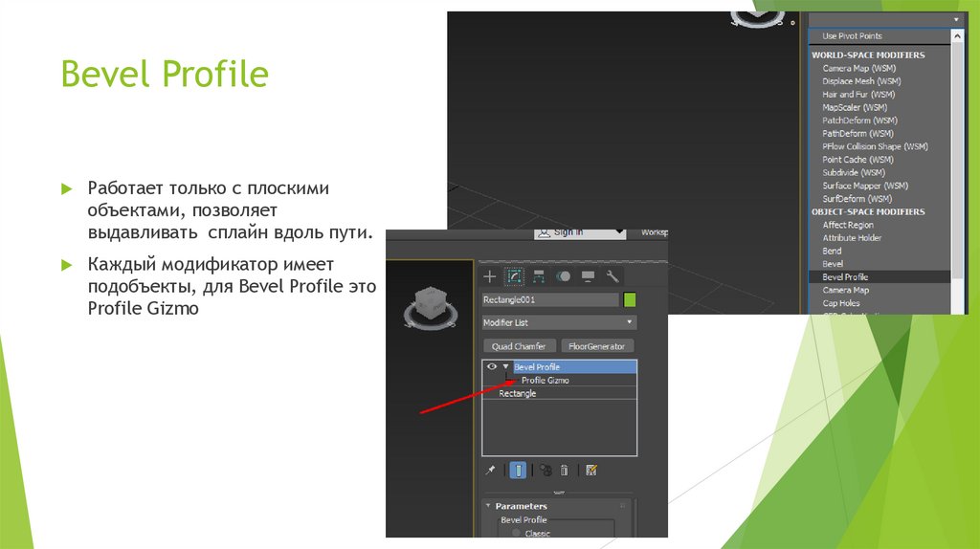980x549 pixels.
Task: Select the Profile Gizmo sub-object
Action: [x=545, y=380]
